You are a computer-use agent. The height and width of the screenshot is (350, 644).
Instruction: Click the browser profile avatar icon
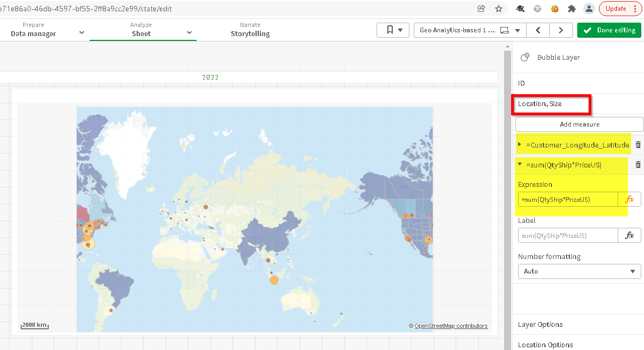[x=589, y=9]
